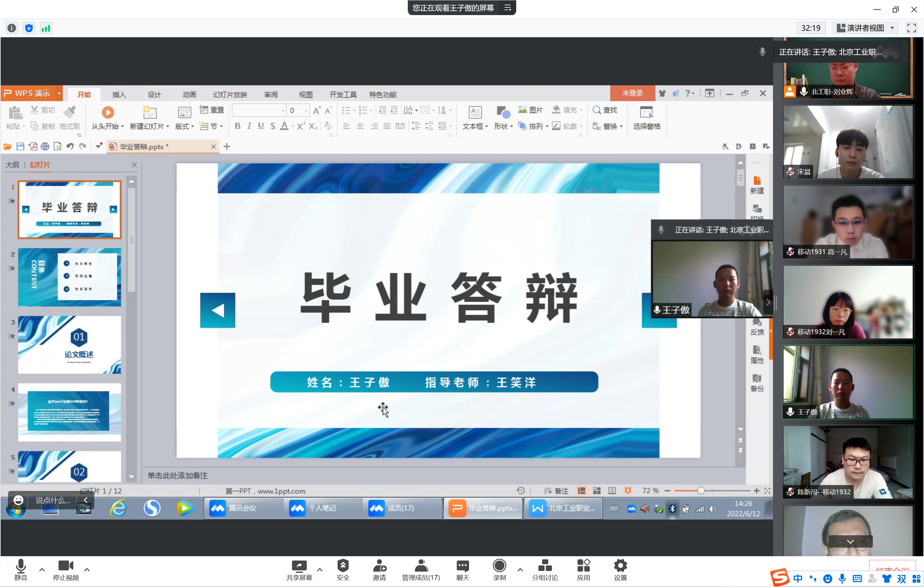Click the save icon in quick access toolbar
This screenshot has width=924, height=587.
[20, 146]
